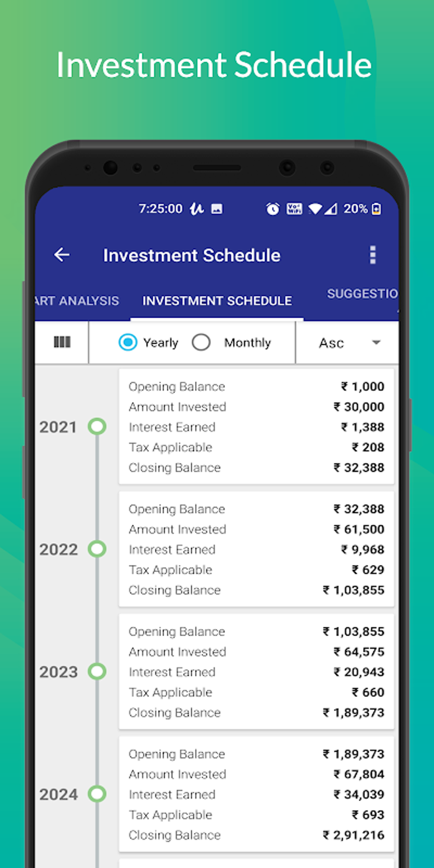The height and width of the screenshot is (868, 434).
Task: Select the Investment Schedule tab
Action: [x=217, y=301]
